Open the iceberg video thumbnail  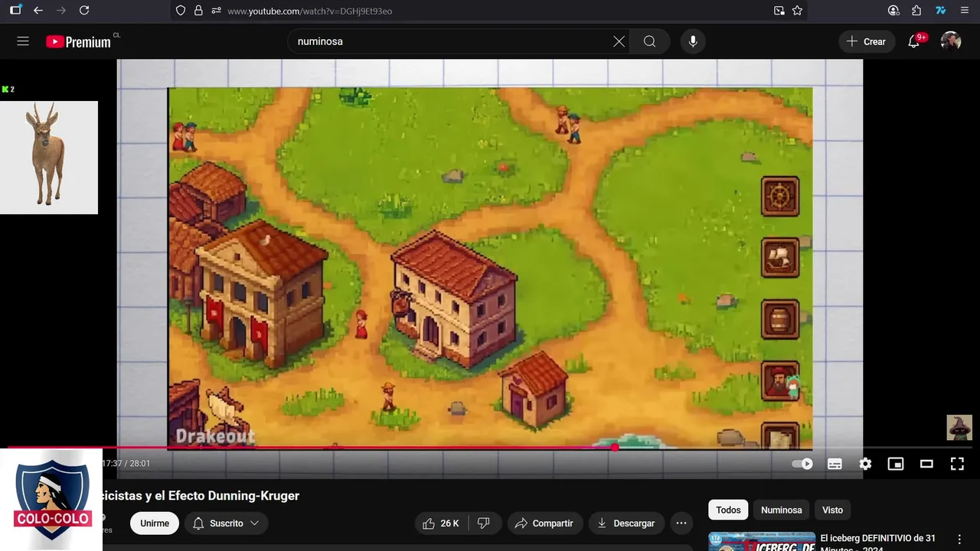[x=762, y=542]
